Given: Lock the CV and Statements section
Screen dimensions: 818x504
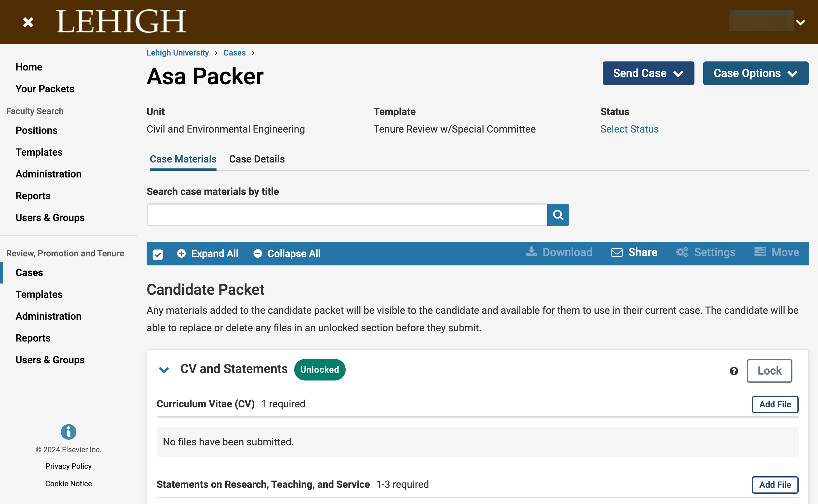Looking at the screenshot, I should tap(769, 371).
